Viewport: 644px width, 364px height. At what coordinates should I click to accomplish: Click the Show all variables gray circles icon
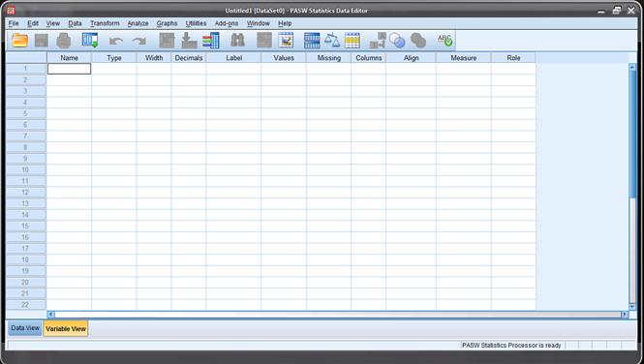click(x=418, y=41)
